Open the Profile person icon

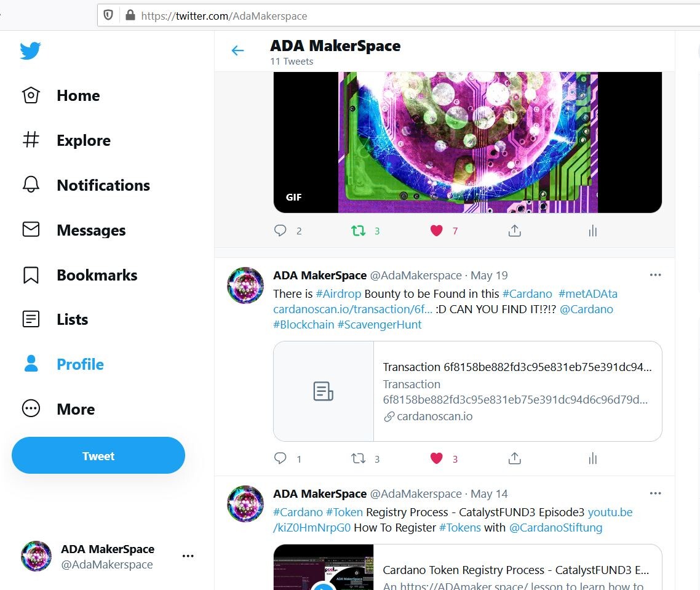coord(31,364)
